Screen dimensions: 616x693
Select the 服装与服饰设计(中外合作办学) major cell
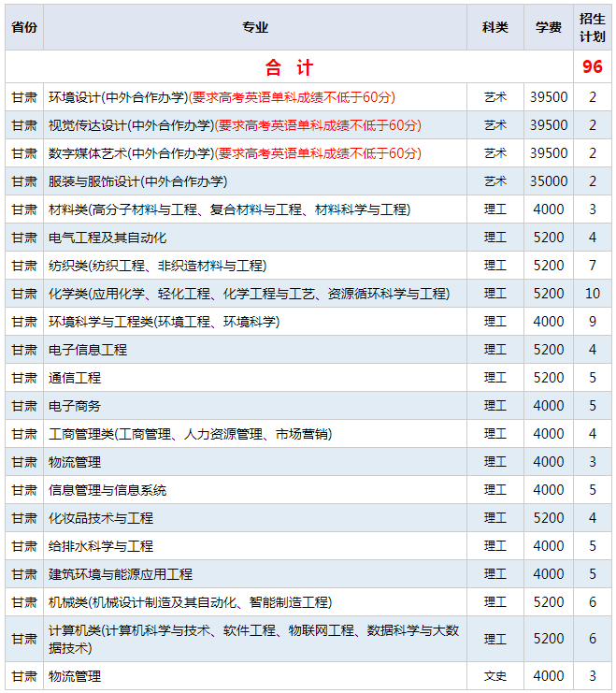(x=255, y=181)
